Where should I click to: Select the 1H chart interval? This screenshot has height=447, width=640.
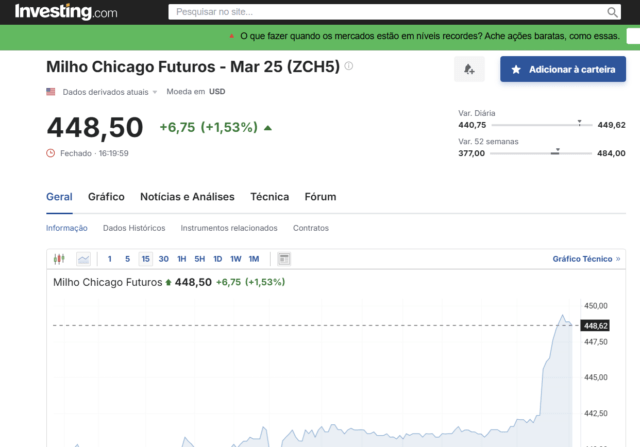182,259
